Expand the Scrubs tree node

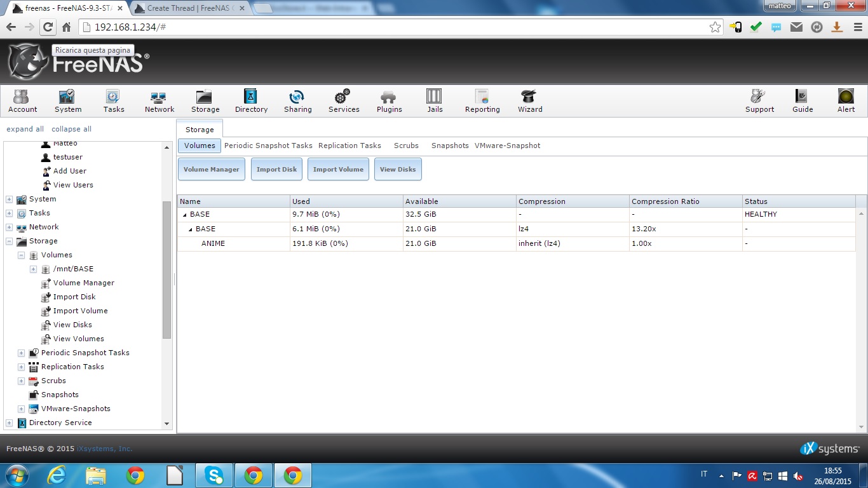21,381
